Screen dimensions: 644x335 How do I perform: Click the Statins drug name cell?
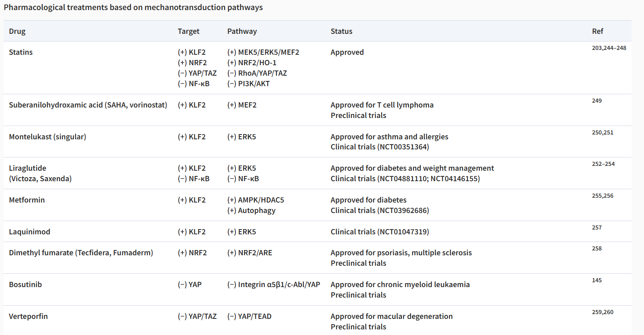click(21, 52)
